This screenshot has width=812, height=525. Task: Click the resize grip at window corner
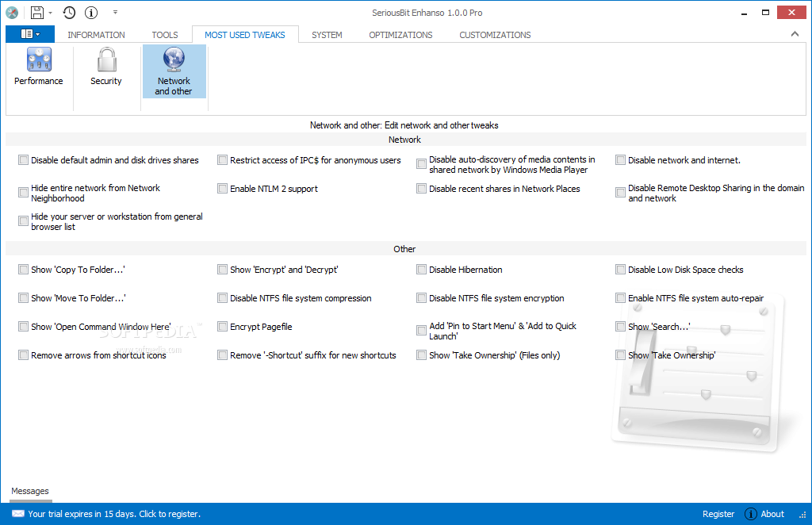pos(802,515)
